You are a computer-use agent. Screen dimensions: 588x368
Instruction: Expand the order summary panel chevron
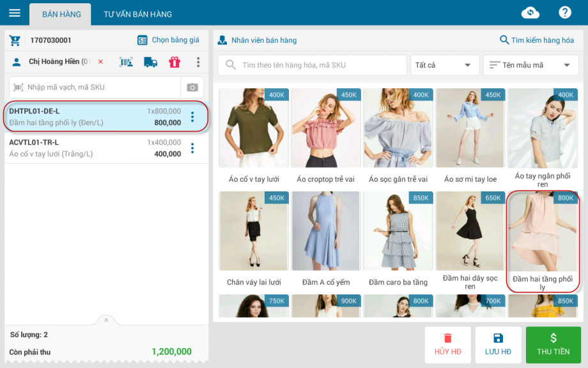pyautogui.click(x=106, y=320)
